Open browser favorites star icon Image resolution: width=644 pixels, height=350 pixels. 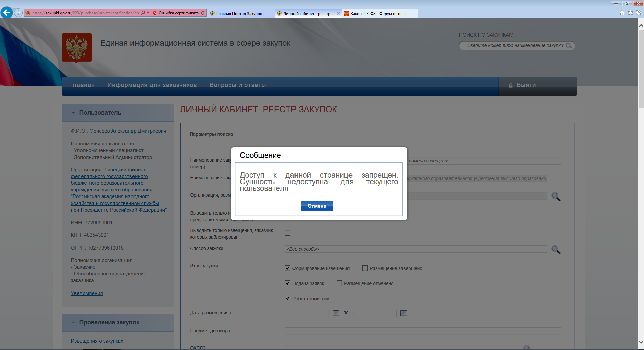point(630,13)
